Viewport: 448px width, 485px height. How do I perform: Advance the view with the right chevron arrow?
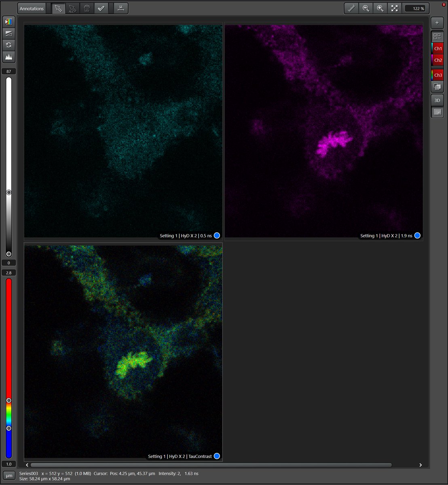click(x=421, y=465)
